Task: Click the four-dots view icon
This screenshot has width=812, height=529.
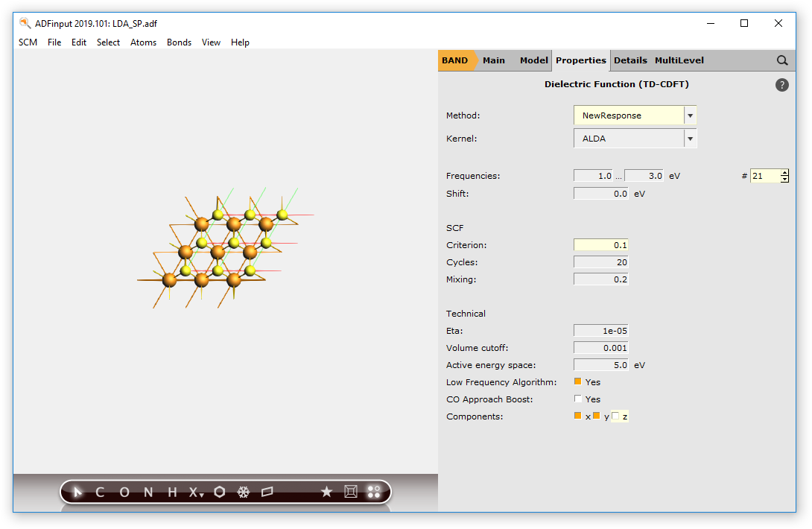Action: click(374, 492)
